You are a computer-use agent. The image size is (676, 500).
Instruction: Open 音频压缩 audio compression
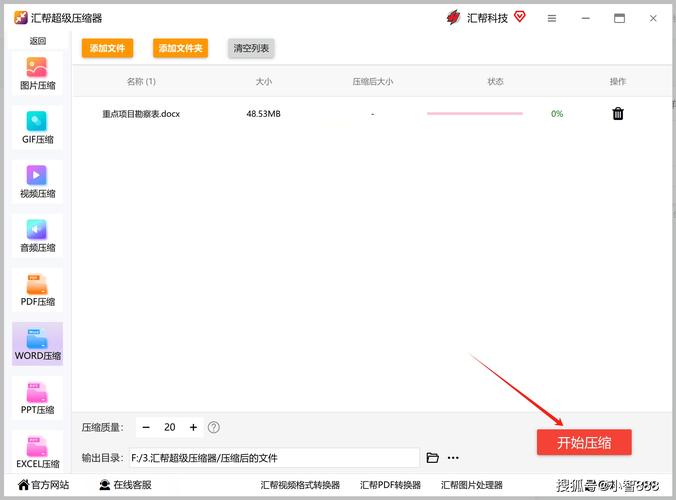[38, 236]
